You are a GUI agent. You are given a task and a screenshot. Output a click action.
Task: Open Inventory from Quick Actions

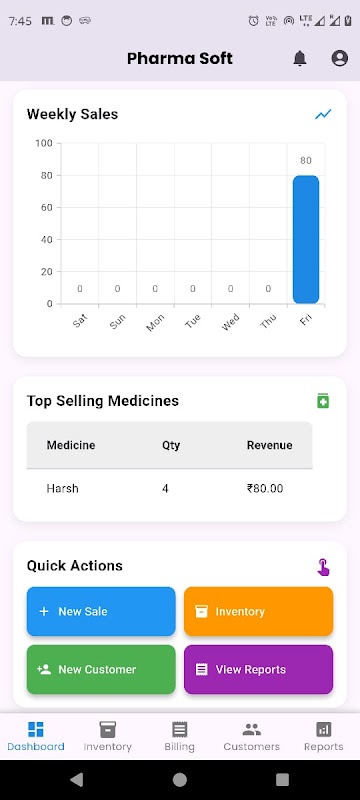(259, 611)
